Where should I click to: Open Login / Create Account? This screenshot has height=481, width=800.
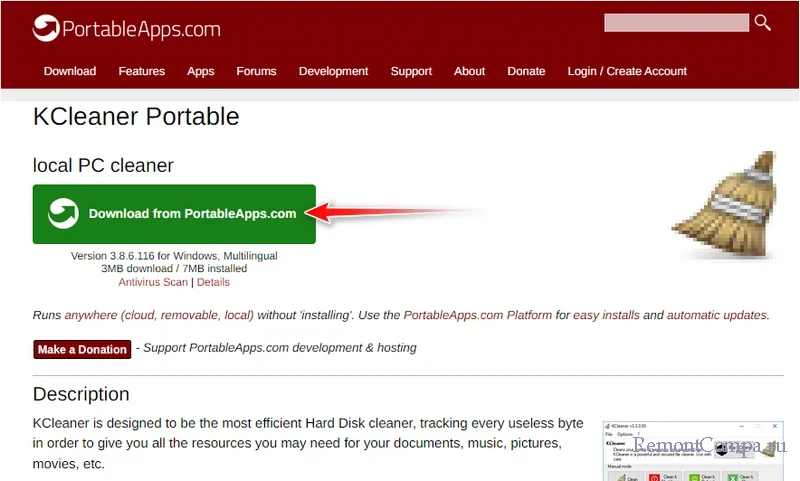click(627, 71)
